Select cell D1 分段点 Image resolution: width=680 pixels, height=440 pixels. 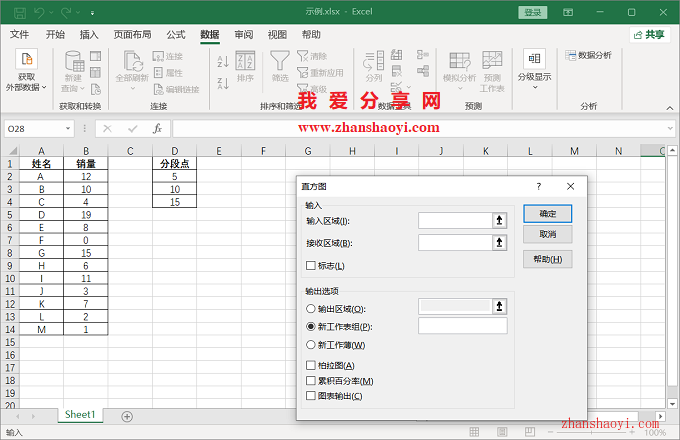(x=174, y=164)
